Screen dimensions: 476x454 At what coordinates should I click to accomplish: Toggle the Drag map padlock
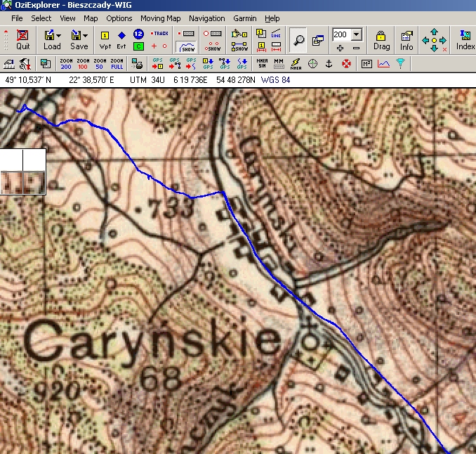pyautogui.click(x=381, y=39)
